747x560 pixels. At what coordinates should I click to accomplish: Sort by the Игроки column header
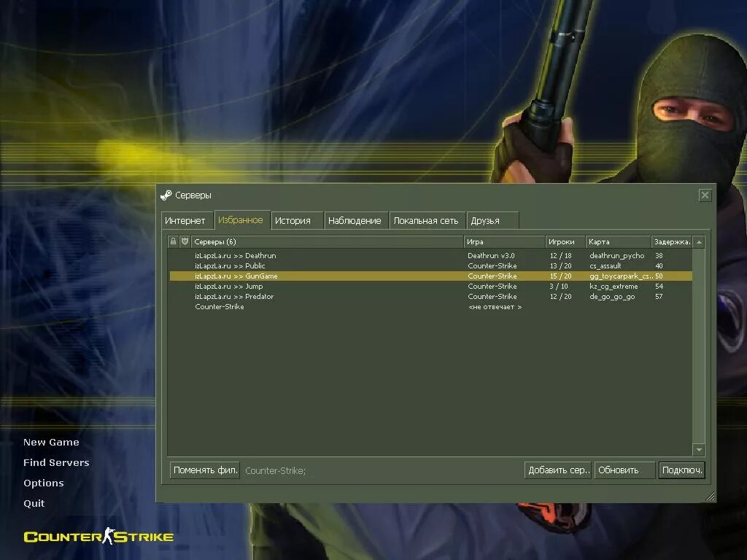(x=565, y=242)
